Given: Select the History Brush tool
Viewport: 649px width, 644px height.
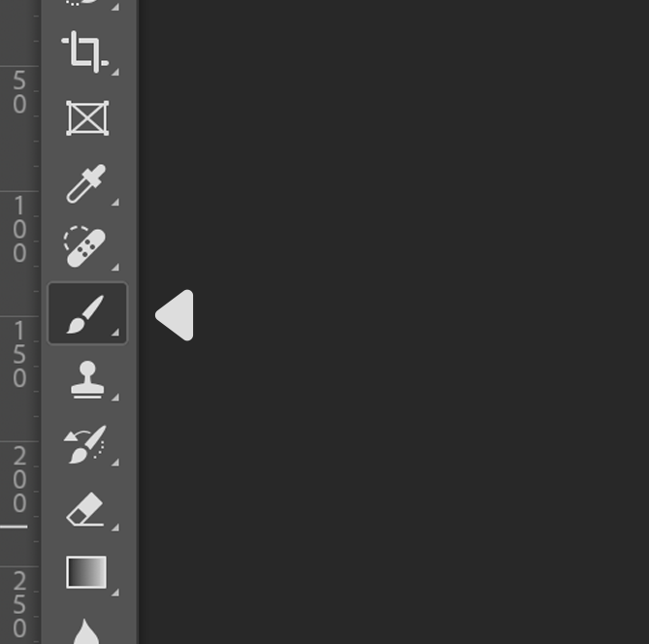Looking at the screenshot, I should coord(85,444).
